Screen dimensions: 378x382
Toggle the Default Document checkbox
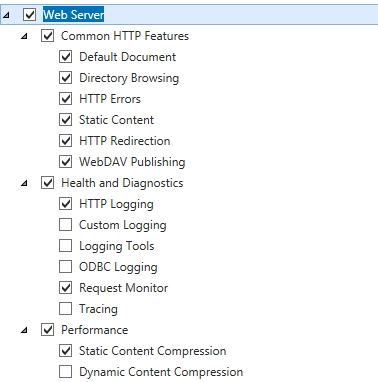[x=66, y=57]
